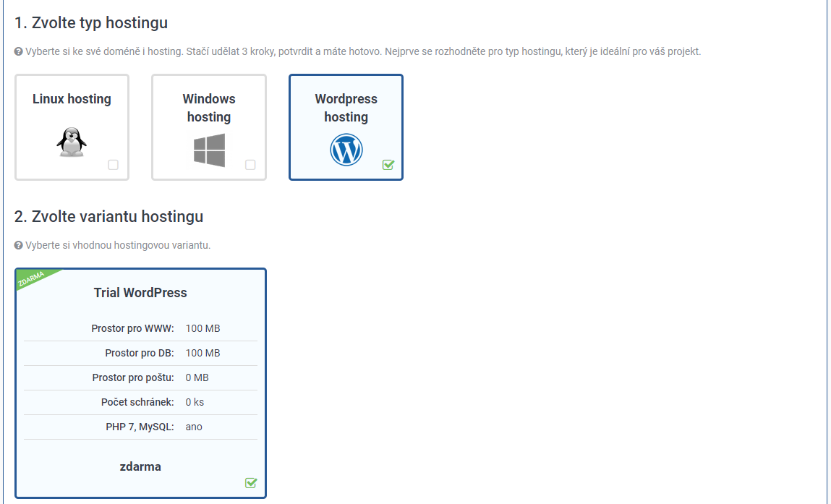Click the '1. Zvolte typ hostingu' heading

coord(91,23)
